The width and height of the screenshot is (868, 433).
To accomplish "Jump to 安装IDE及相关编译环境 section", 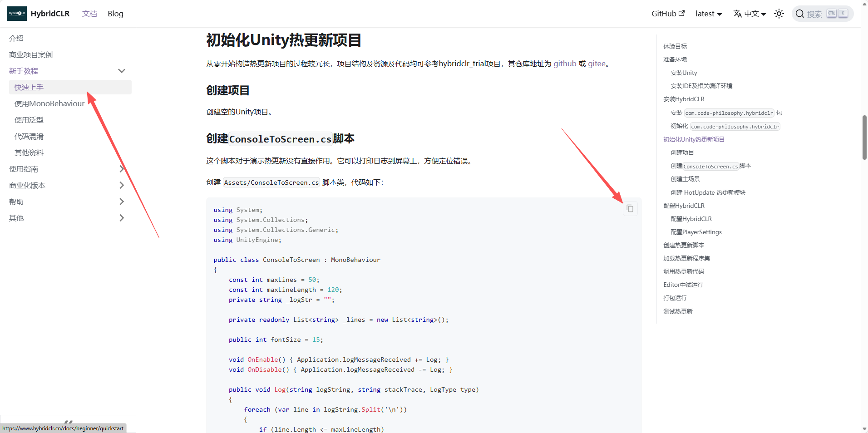I will tap(701, 86).
